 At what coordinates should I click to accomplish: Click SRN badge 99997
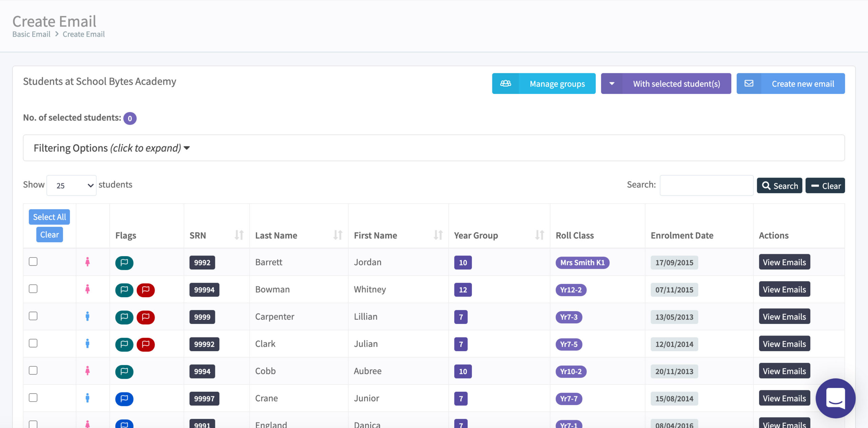click(204, 399)
